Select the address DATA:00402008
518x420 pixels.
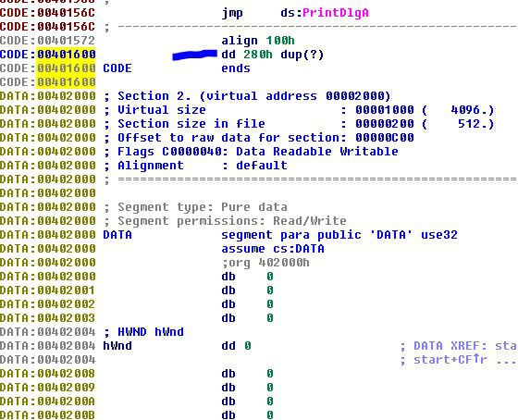tap(48, 374)
